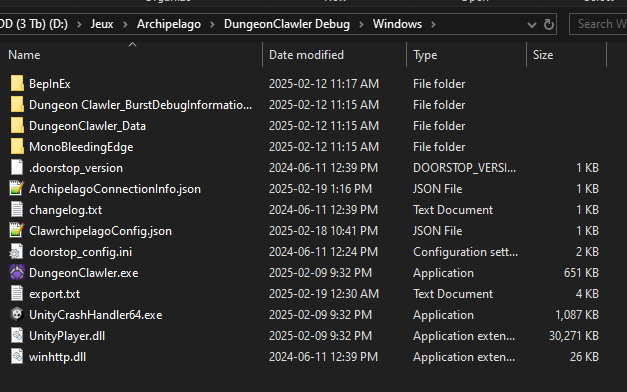Expand the chevron after Windows in the path
627x392 pixels.
[433, 24]
